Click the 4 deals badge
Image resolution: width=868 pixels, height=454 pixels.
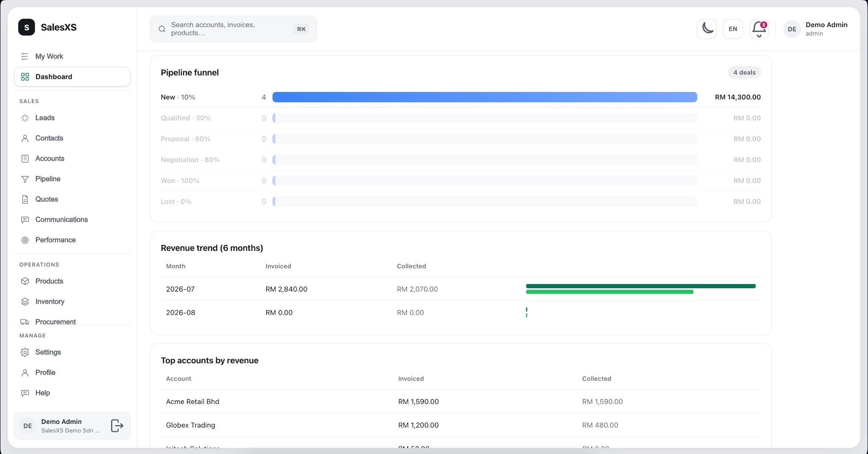click(745, 72)
